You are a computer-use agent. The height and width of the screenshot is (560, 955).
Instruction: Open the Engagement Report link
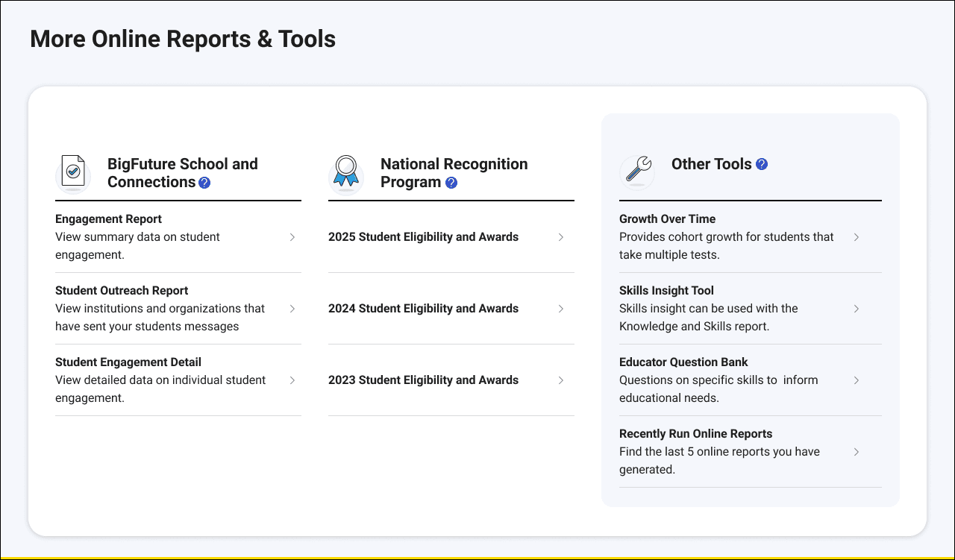(108, 219)
